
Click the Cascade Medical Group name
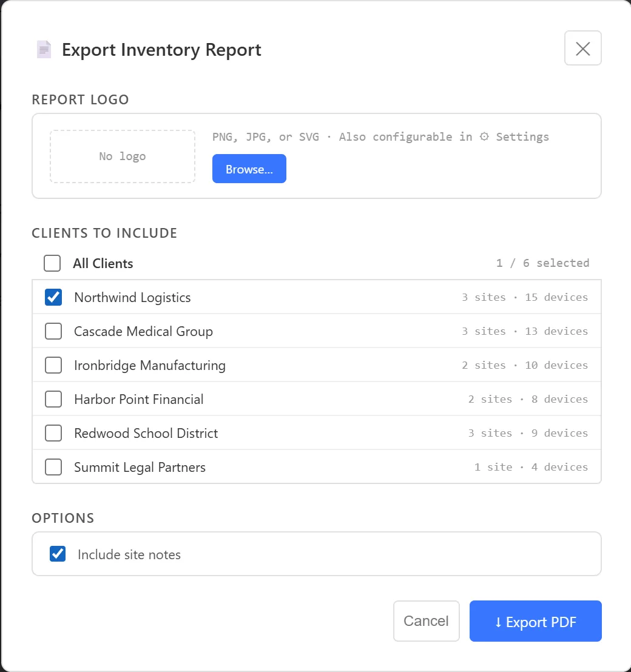click(144, 331)
